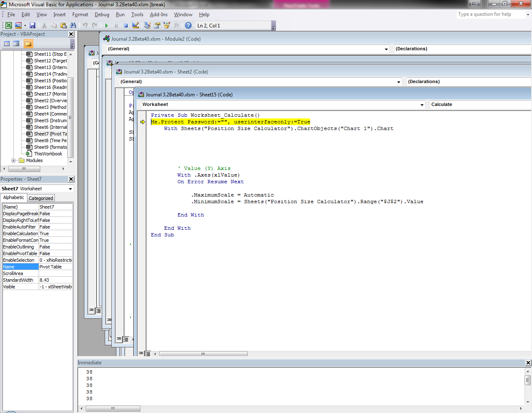Click the Cut scissors icon
Viewport: 532px width, 413px height.
click(44, 25)
